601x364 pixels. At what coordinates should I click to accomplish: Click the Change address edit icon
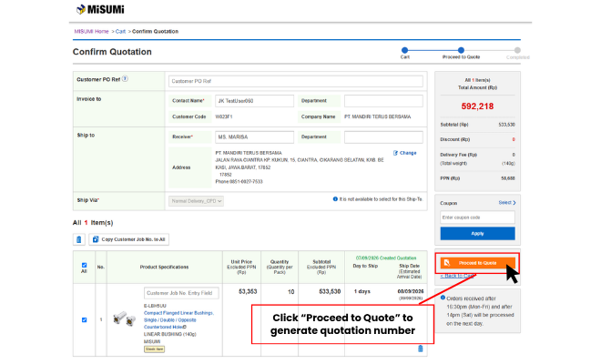395,153
